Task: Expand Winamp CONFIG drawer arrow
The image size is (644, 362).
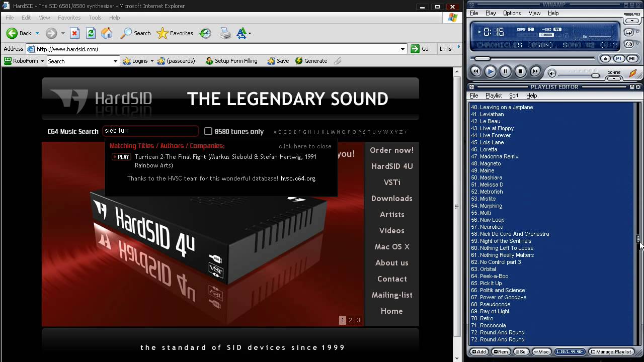Action: coord(613,79)
